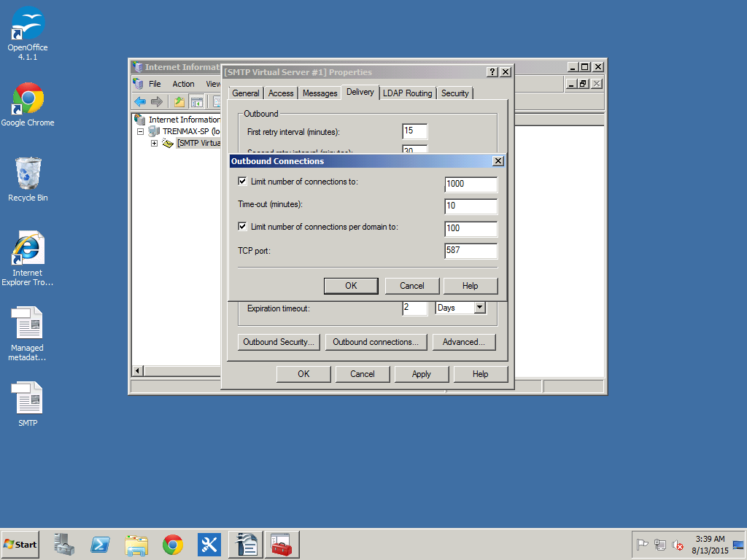
Task: Switch to the Security tab
Action: tap(454, 93)
